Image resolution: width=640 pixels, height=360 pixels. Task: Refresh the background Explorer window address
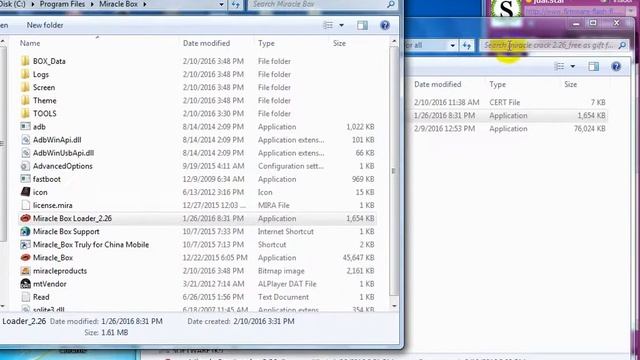[x=467, y=45]
